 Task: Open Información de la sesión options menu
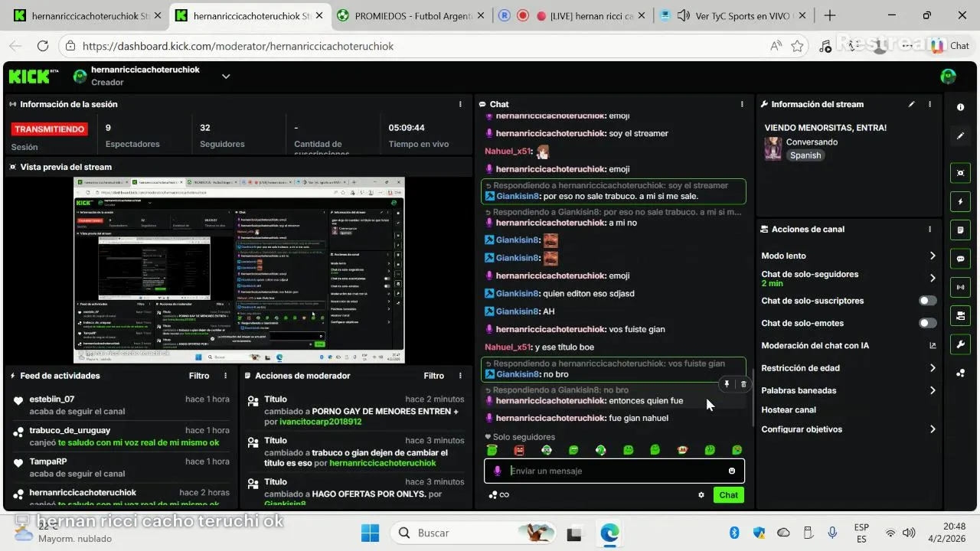(x=460, y=104)
